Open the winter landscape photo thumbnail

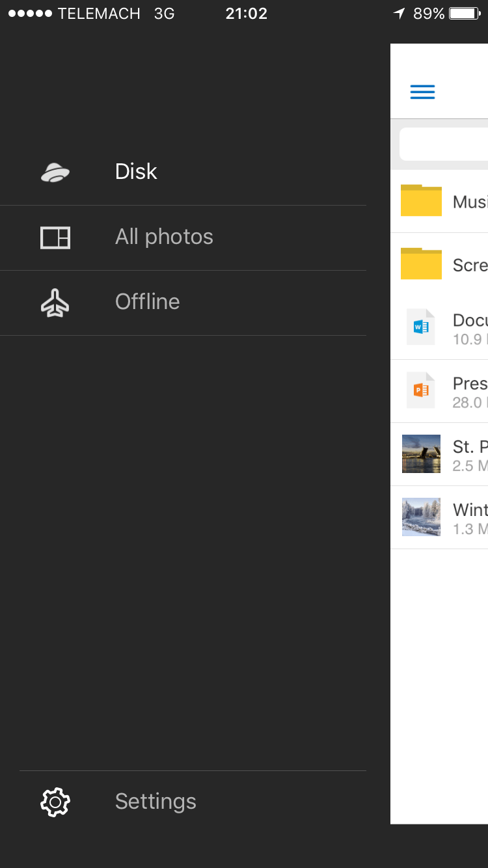pos(421,517)
